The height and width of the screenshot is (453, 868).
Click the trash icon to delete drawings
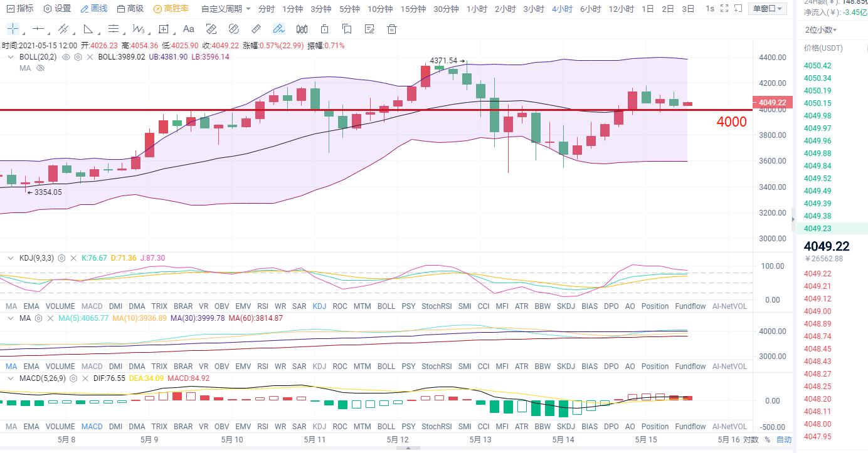392,29
